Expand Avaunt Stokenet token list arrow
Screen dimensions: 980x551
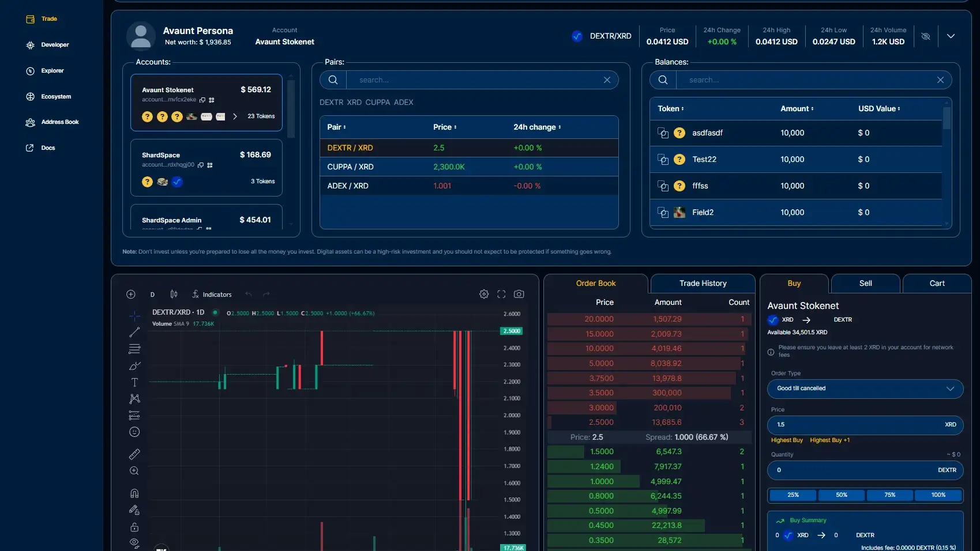[235, 116]
